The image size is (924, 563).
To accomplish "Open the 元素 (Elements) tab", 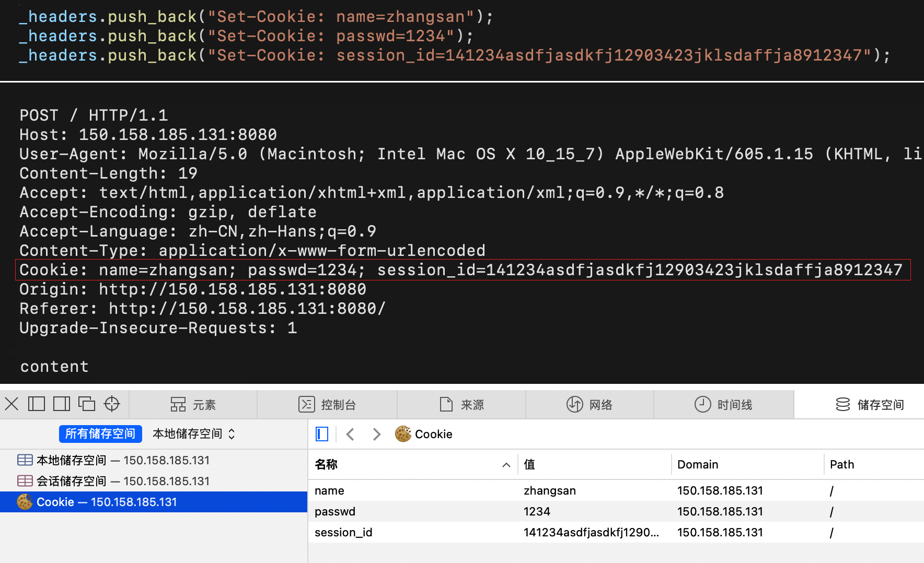I will click(x=193, y=405).
